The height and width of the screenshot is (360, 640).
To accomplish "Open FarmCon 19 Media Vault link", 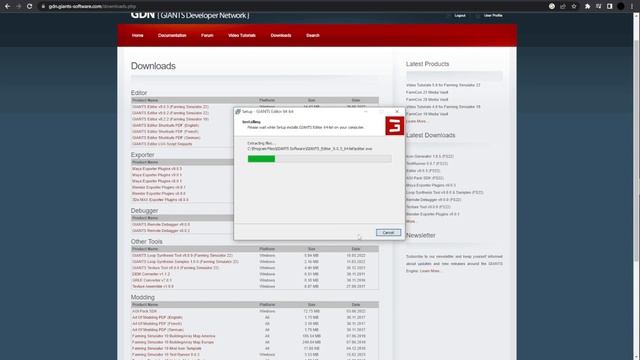I will (x=427, y=114).
